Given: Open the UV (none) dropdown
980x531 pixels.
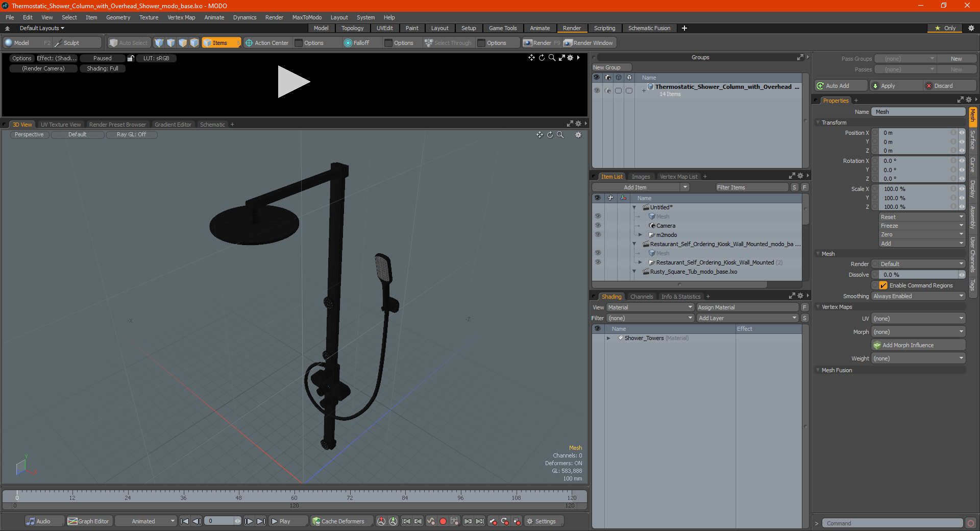Looking at the screenshot, I should coord(918,319).
